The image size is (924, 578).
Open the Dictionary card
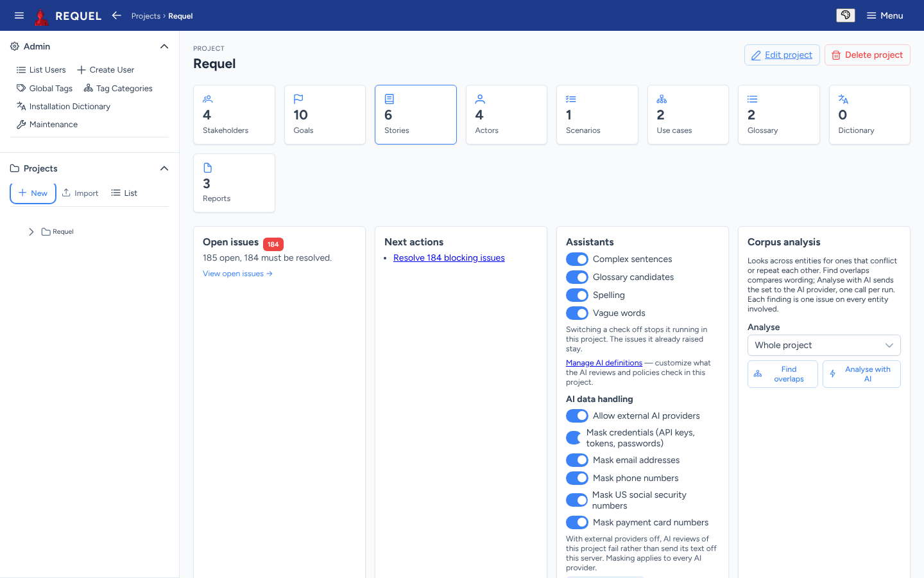(x=869, y=114)
